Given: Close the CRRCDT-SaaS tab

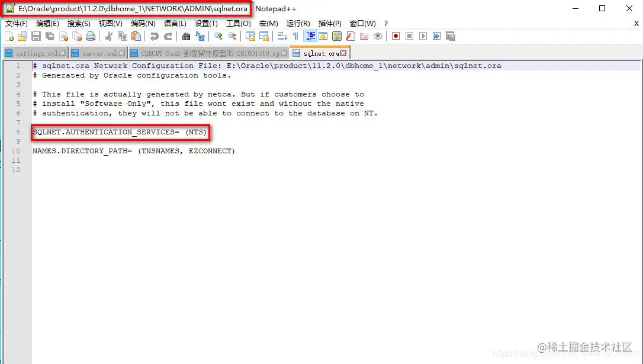Looking at the screenshot, I should [x=284, y=53].
